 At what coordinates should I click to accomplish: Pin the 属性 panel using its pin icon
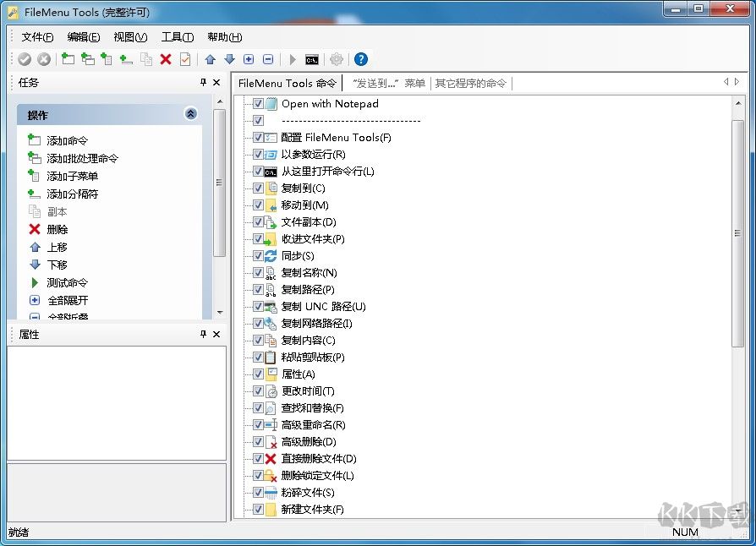click(203, 335)
